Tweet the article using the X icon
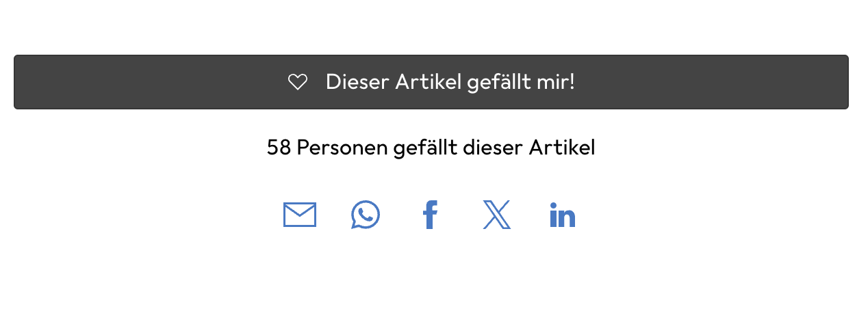Image resolution: width=868 pixels, height=309 pixels. (x=496, y=215)
